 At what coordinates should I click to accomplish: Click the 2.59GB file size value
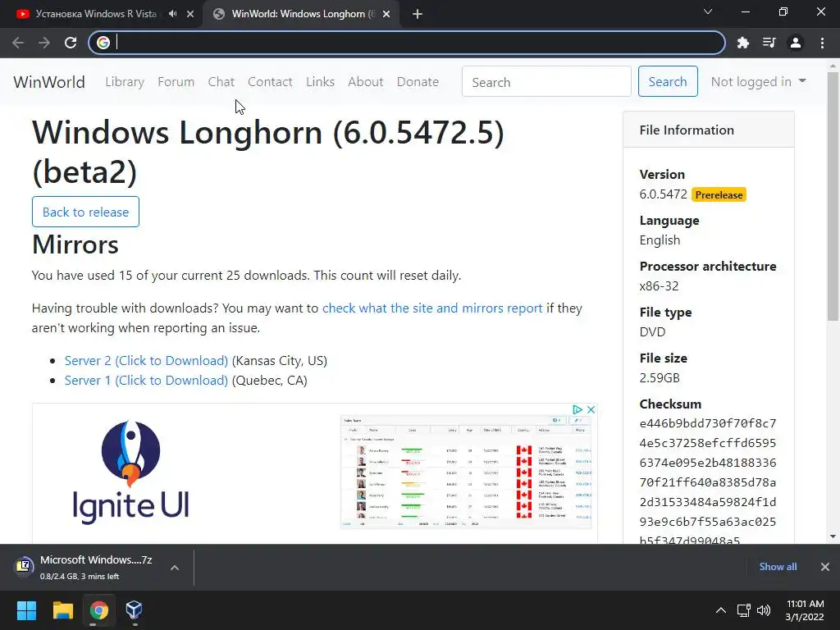pos(660,378)
